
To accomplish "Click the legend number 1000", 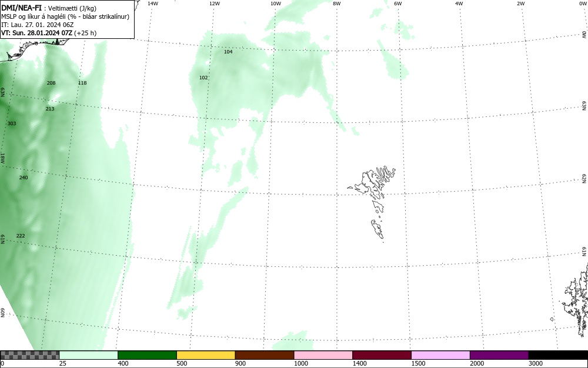I will 300,363.
